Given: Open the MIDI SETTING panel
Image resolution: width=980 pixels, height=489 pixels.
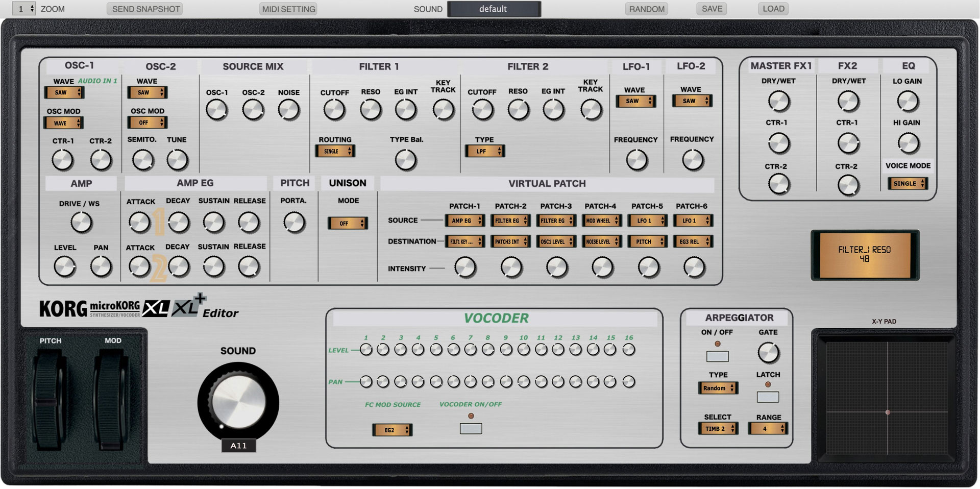Looking at the screenshot, I should [x=288, y=9].
